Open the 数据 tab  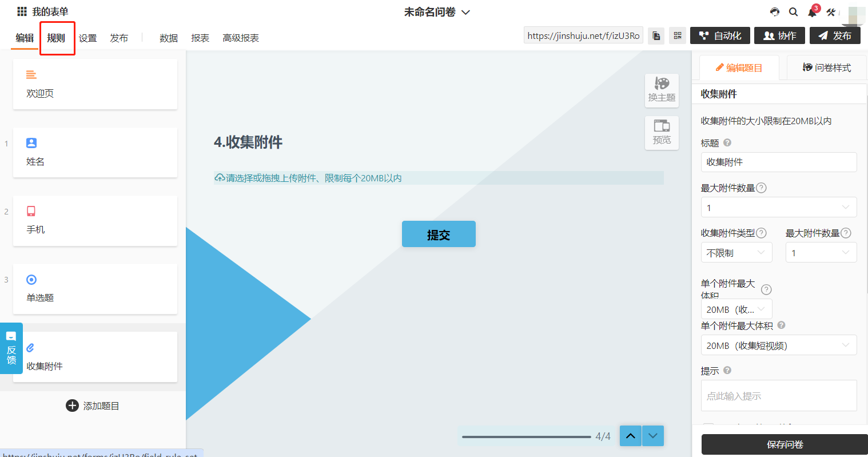pyautogui.click(x=169, y=38)
